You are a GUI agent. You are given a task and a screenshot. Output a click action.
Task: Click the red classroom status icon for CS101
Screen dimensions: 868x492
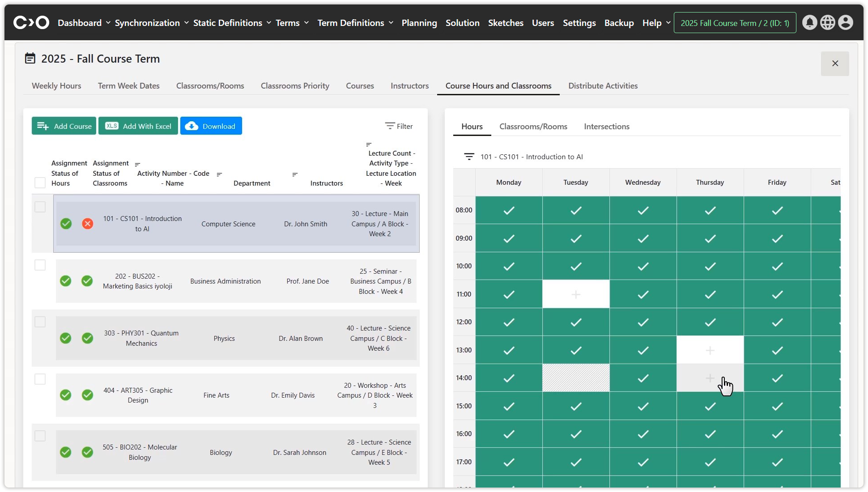88,224
